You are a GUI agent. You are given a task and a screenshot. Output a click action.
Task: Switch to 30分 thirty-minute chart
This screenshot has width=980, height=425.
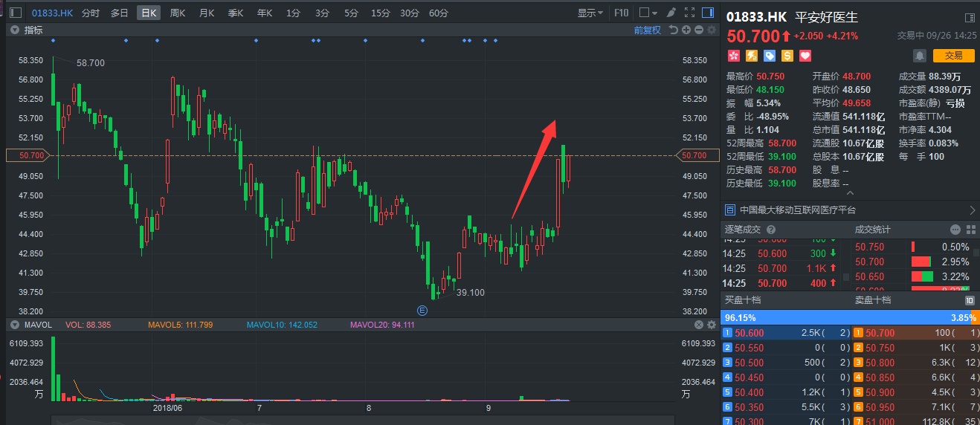(x=409, y=13)
